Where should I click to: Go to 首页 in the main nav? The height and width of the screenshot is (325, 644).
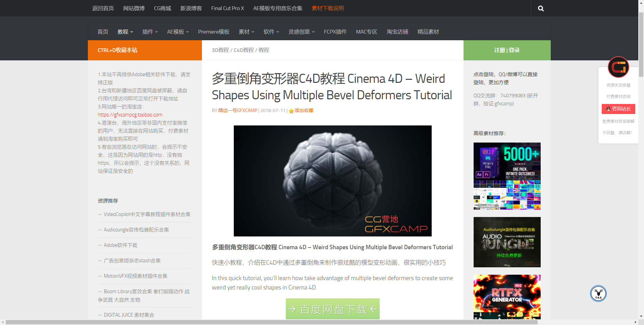(103, 32)
